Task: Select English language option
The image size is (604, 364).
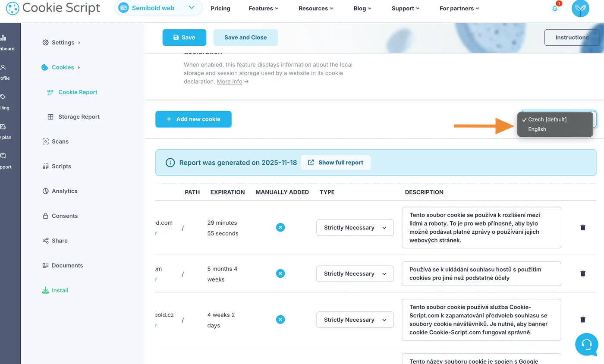Action: [555, 129]
